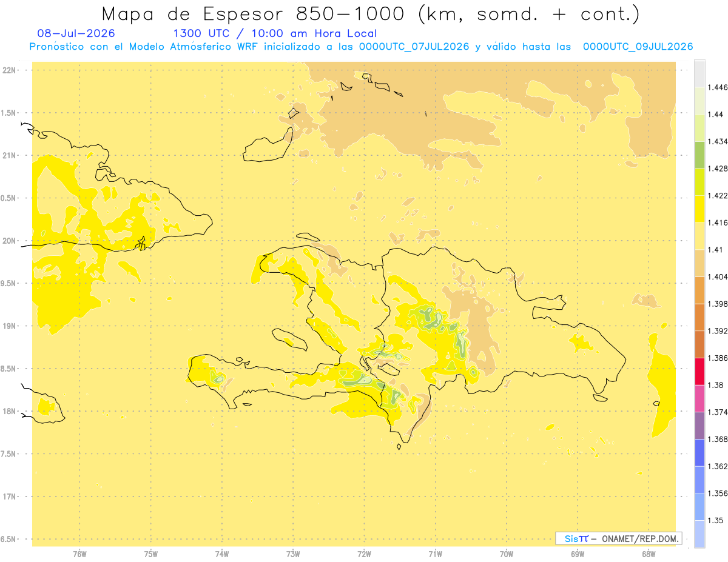Click the '70W' longitude label
Image resolution: width=728 pixels, height=562 pixels.
tap(507, 554)
